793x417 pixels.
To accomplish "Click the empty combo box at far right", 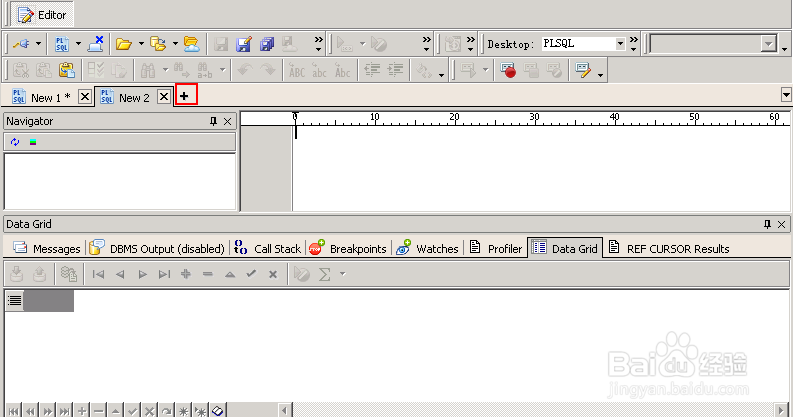I will [714, 44].
